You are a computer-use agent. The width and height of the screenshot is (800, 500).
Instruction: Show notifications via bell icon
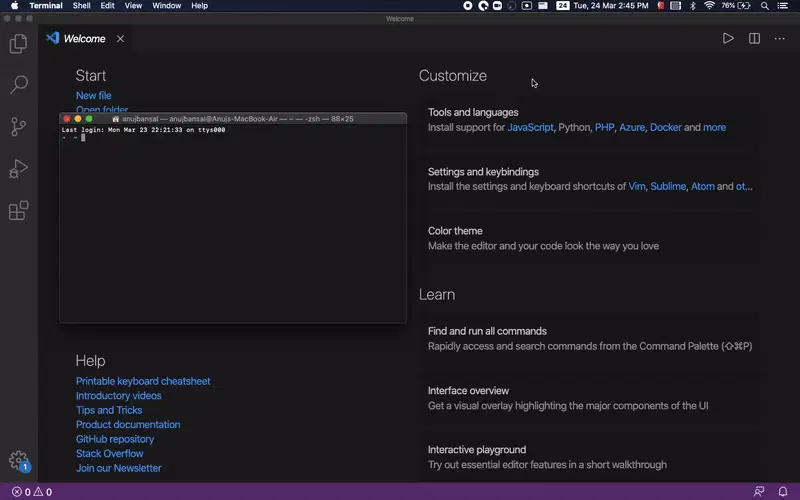click(x=783, y=492)
